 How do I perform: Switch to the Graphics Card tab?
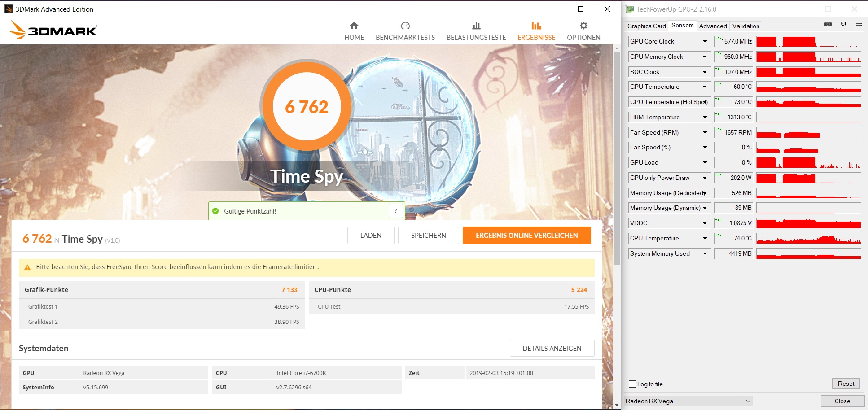[x=646, y=26]
